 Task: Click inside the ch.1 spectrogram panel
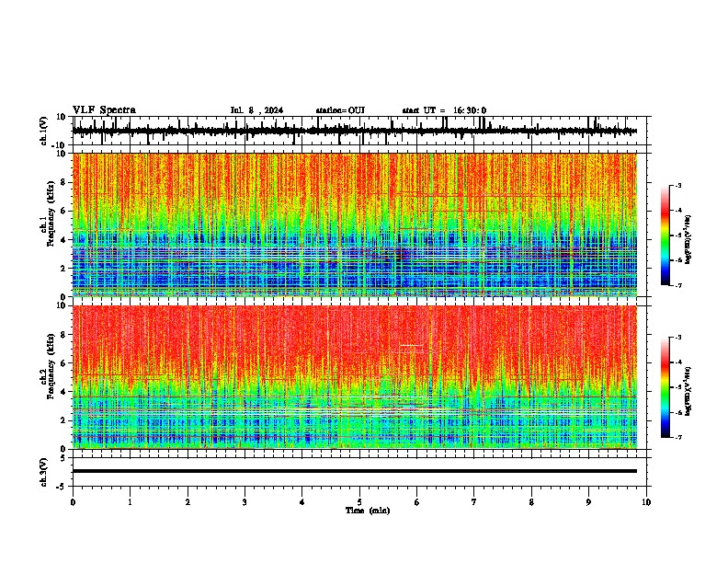[x=355, y=224]
